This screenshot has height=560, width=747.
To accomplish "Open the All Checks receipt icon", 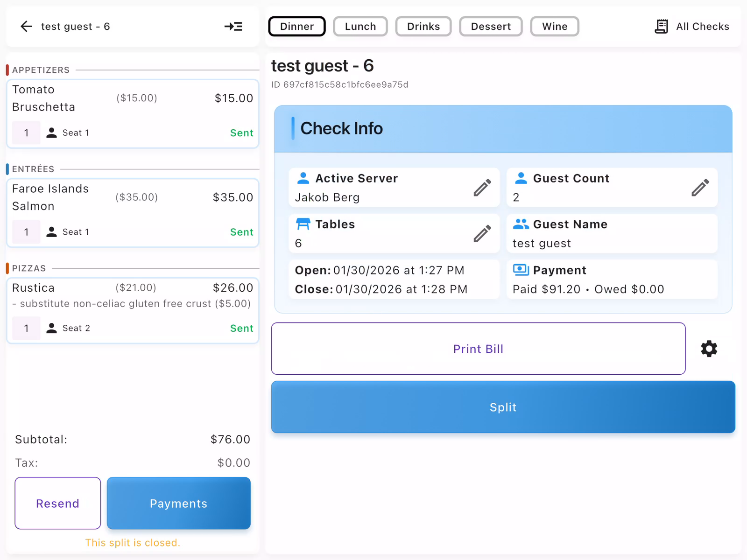I will pos(661,27).
